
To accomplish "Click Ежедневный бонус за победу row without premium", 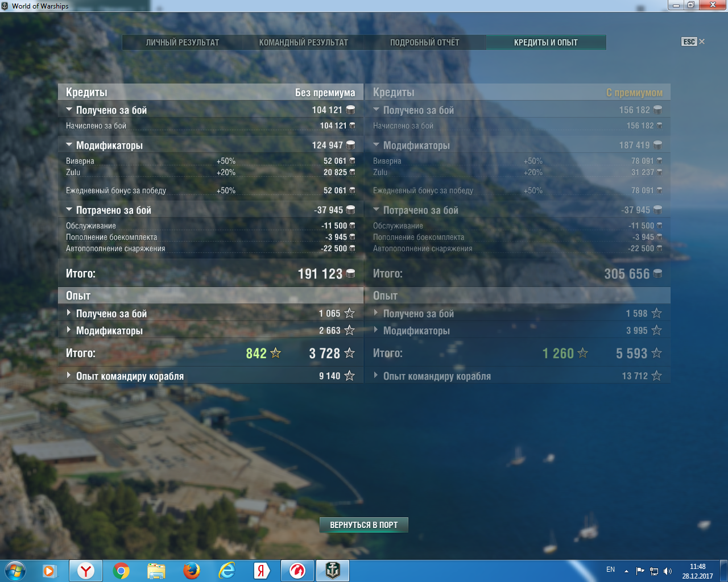I will (210, 190).
